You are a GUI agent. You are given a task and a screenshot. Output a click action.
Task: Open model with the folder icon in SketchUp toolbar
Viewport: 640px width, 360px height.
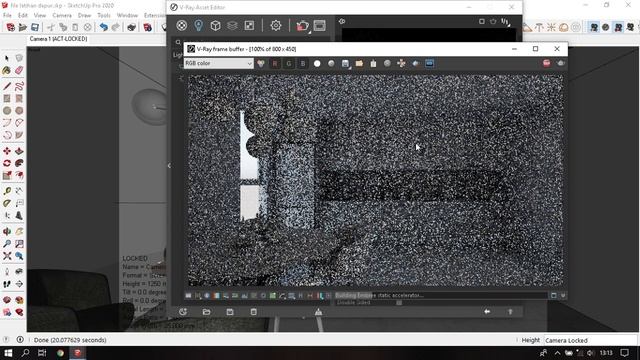click(x=23, y=27)
